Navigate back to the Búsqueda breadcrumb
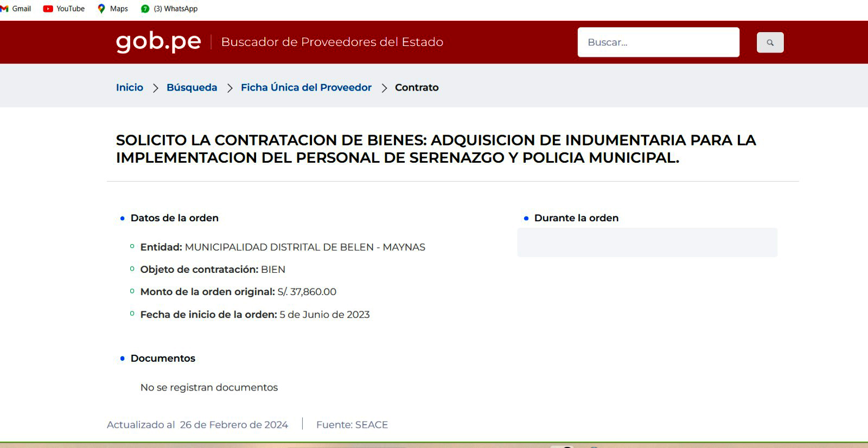Image resolution: width=868 pixels, height=448 pixels. coord(192,87)
